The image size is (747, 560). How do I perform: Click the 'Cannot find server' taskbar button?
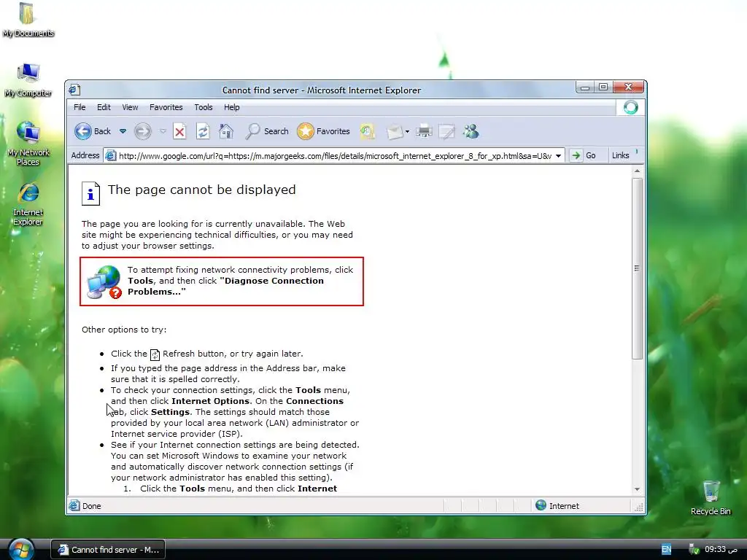(108, 550)
